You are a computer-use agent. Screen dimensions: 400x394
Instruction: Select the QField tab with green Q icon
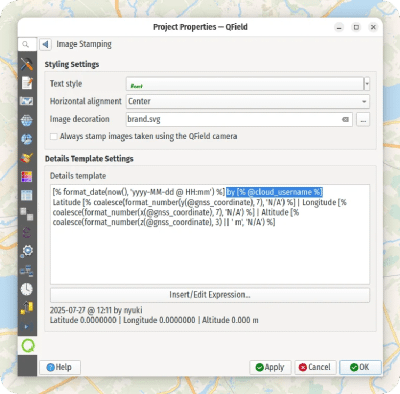(28, 346)
